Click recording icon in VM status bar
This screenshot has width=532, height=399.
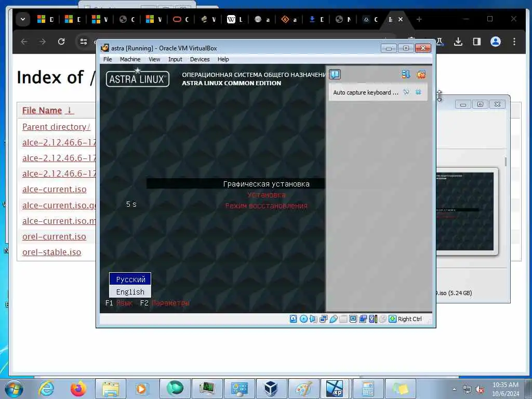pyautogui.click(x=363, y=319)
